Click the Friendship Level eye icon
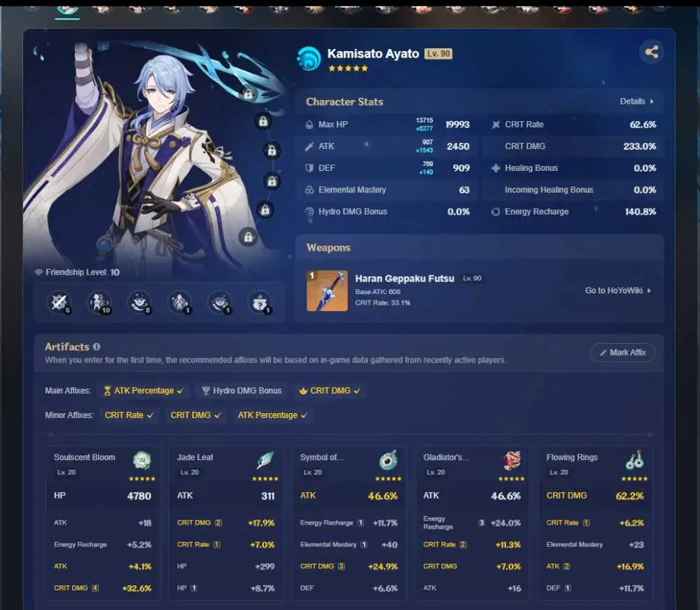The height and width of the screenshot is (610, 700). pos(38,272)
